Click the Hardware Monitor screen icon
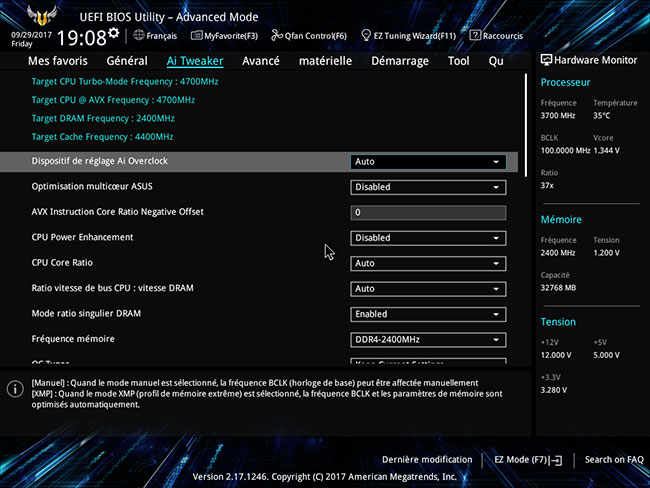The height and width of the screenshot is (488, 650). 546,60
